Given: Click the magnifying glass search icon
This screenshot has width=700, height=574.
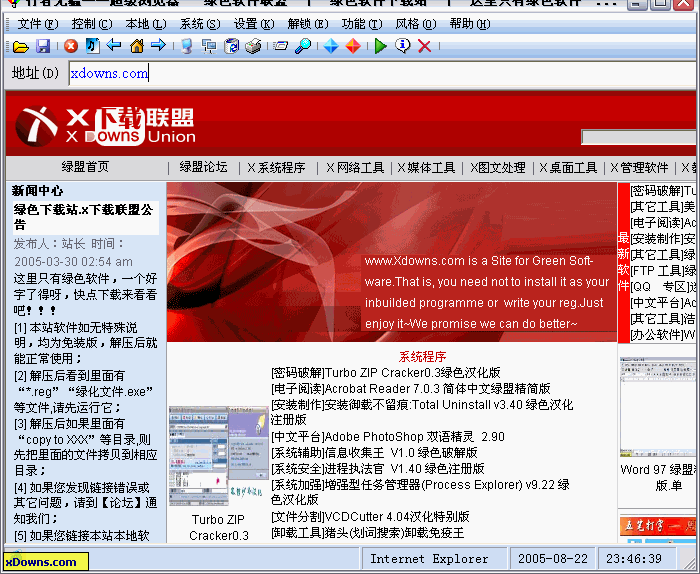Looking at the screenshot, I should (303, 46).
